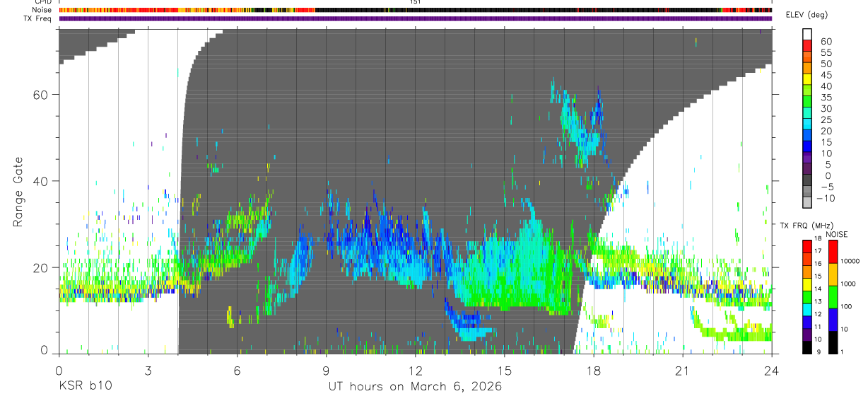Click the NOISE legend title
Image resolution: width=868 pixels, height=401 pixels.
[836, 235]
